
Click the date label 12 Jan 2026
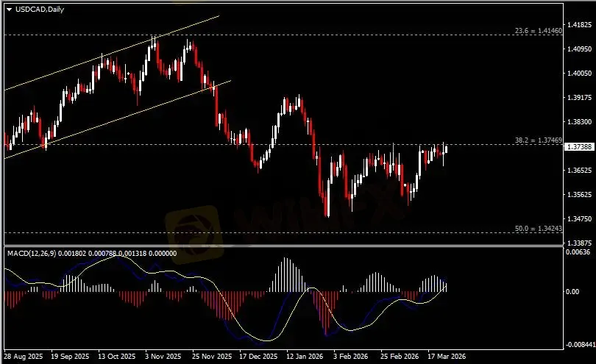click(305, 357)
